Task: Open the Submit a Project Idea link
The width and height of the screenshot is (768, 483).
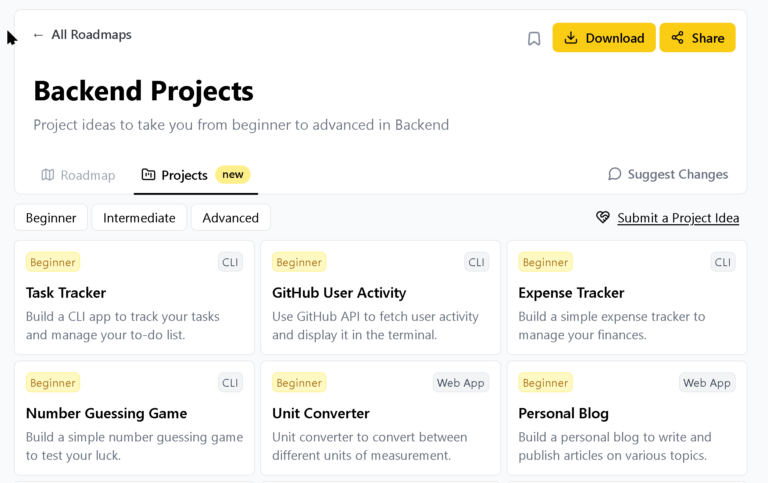Action: click(x=678, y=218)
